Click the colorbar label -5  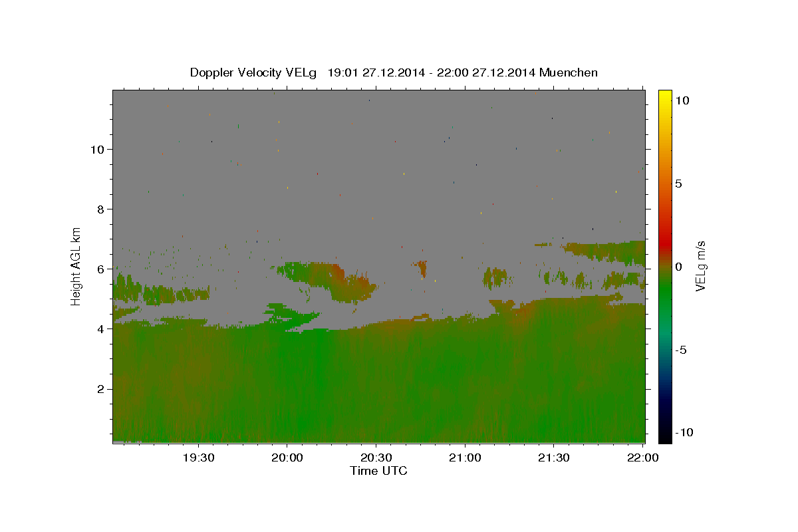coord(681,350)
